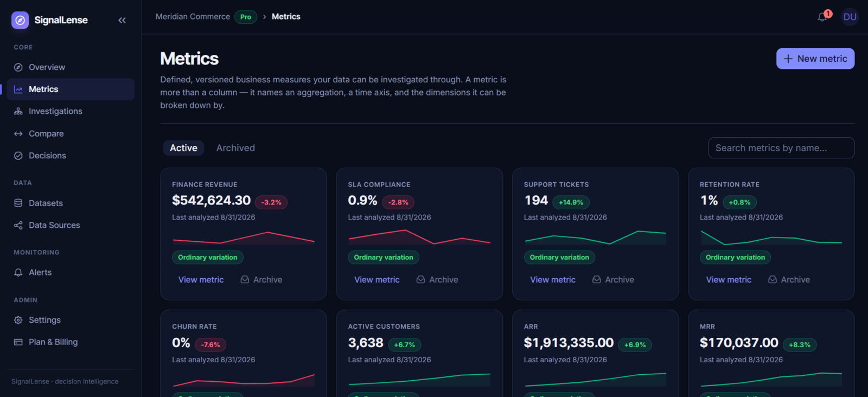The width and height of the screenshot is (868, 397).
Task: Click the Data Sources share-node icon
Action: point(18,225)
